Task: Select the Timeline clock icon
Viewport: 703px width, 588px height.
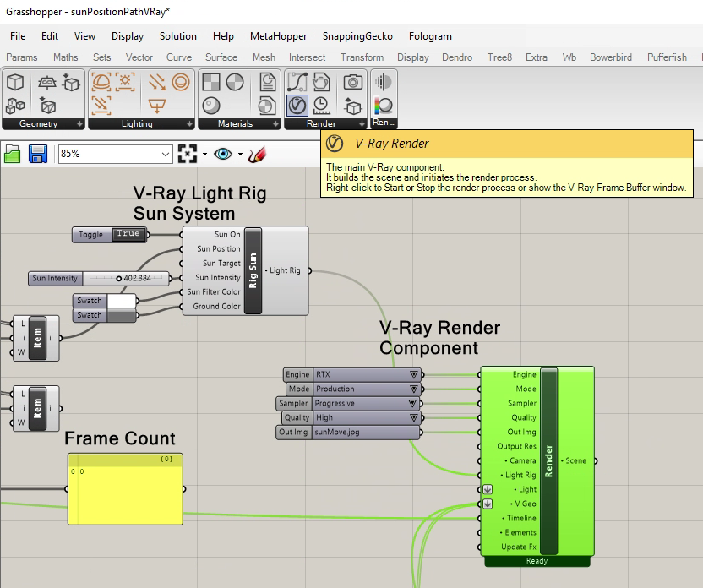Action: [321, 106]
